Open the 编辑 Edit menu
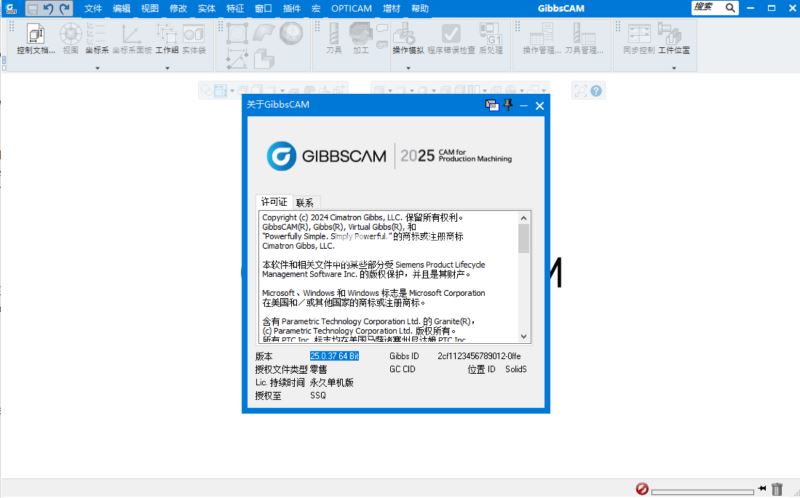The image size is (800, 498). click(121, 9)
